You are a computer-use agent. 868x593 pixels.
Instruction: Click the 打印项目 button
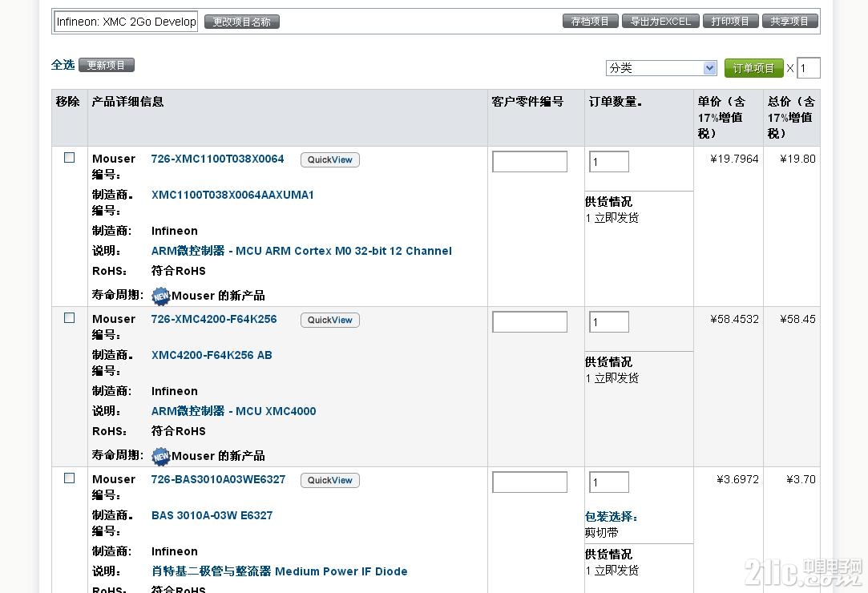click(x=730, y=21)
